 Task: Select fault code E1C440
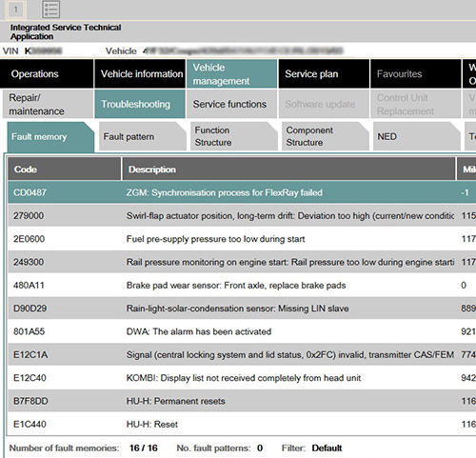[x=30, y=425]
